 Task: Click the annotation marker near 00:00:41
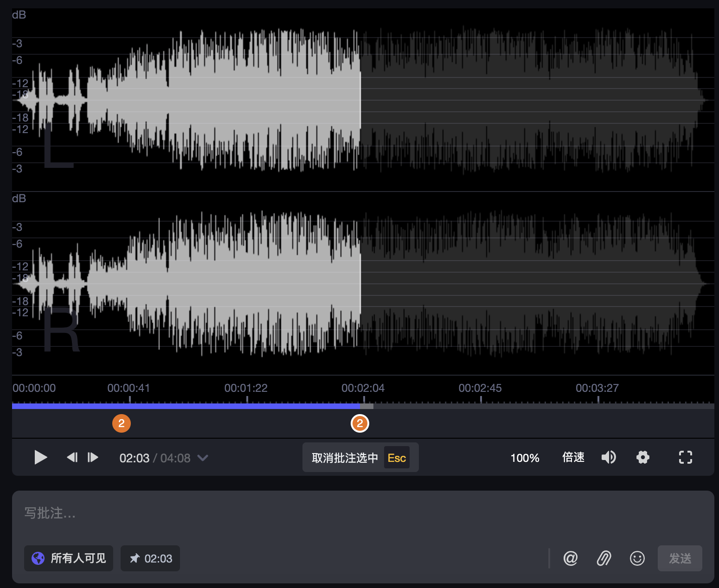pos(122,423)
